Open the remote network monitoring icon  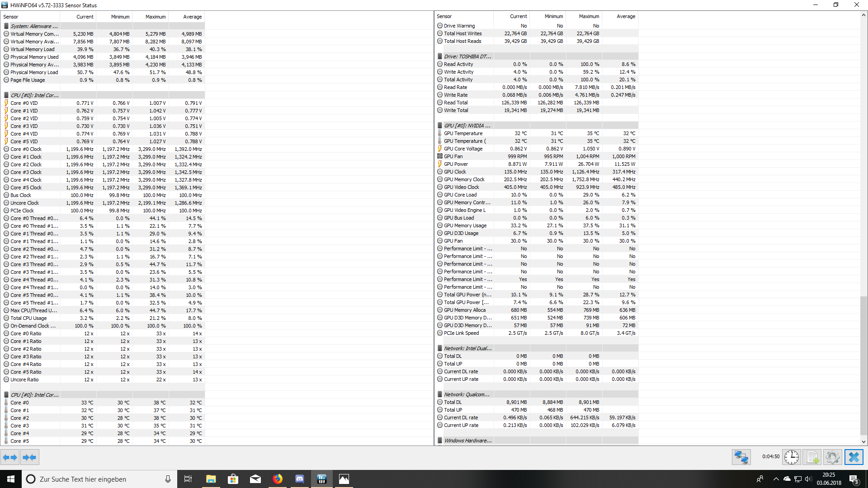click(x=741, y=457)
